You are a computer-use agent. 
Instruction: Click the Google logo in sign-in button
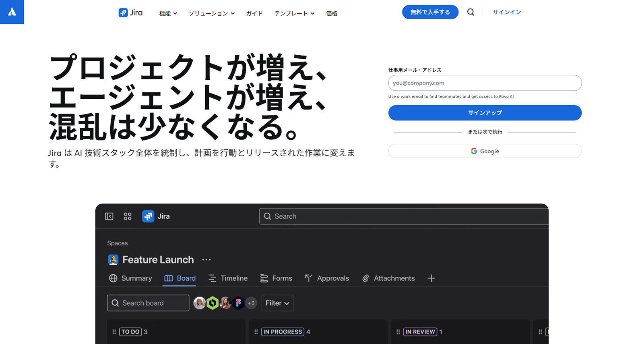click(x=474, y=151)
